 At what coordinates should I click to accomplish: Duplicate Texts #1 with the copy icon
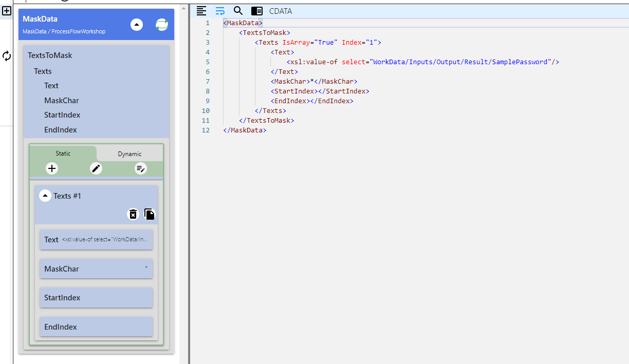click(150, 214)
